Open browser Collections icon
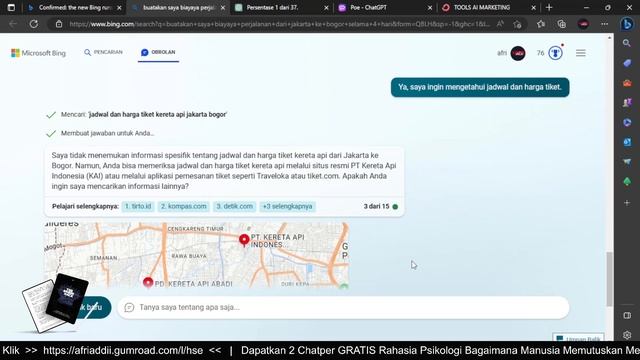This screenshot has width=640, height=360. (x=562, y=24)
